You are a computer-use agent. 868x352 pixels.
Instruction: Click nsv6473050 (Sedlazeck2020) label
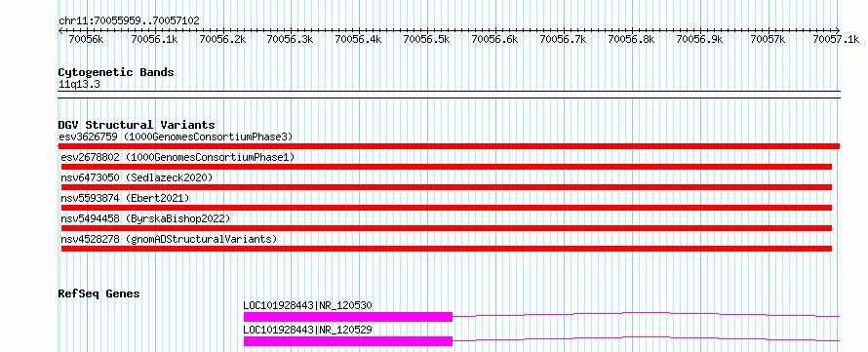pos(137,177)
